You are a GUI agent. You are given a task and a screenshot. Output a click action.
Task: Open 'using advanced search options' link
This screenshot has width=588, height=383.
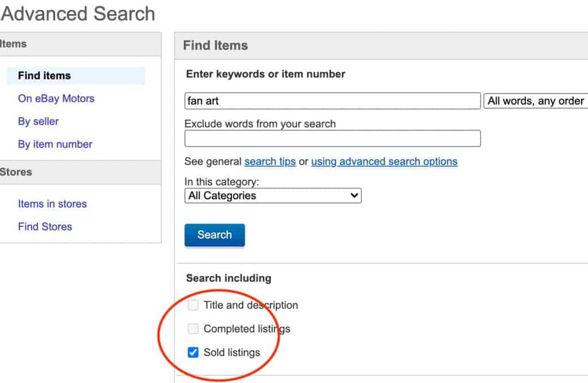(x=384, y=161)
